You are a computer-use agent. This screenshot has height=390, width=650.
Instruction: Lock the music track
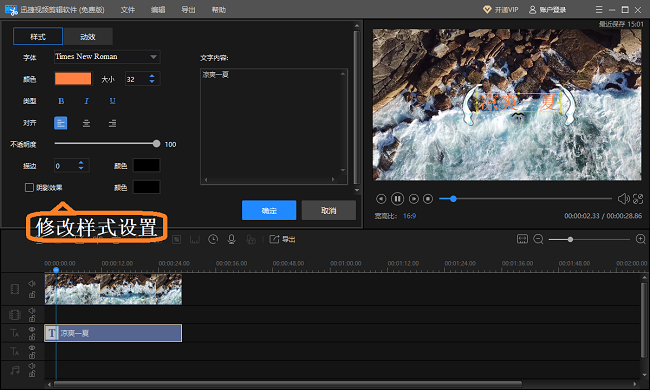tap(32, 374)
